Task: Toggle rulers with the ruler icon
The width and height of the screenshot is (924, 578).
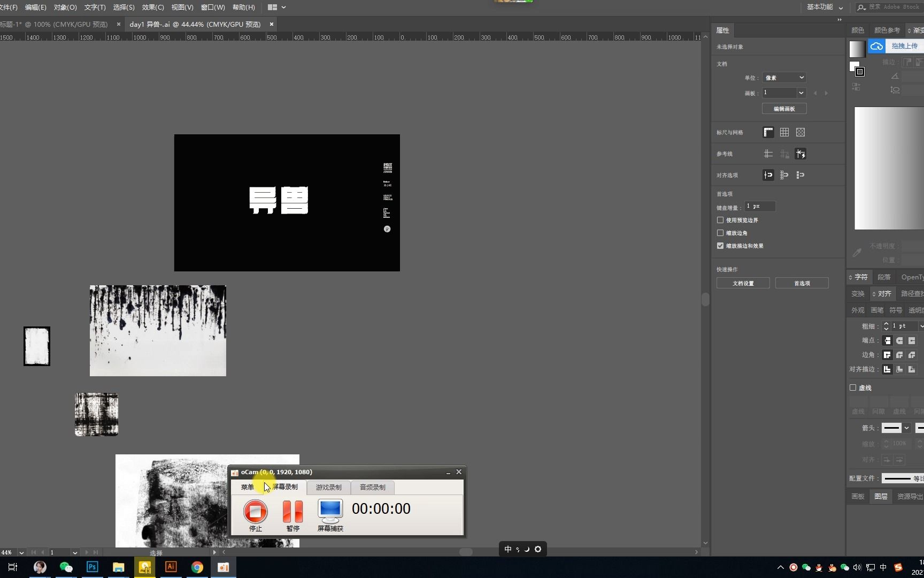Action: pyautogui.click(x=768, y=132)
